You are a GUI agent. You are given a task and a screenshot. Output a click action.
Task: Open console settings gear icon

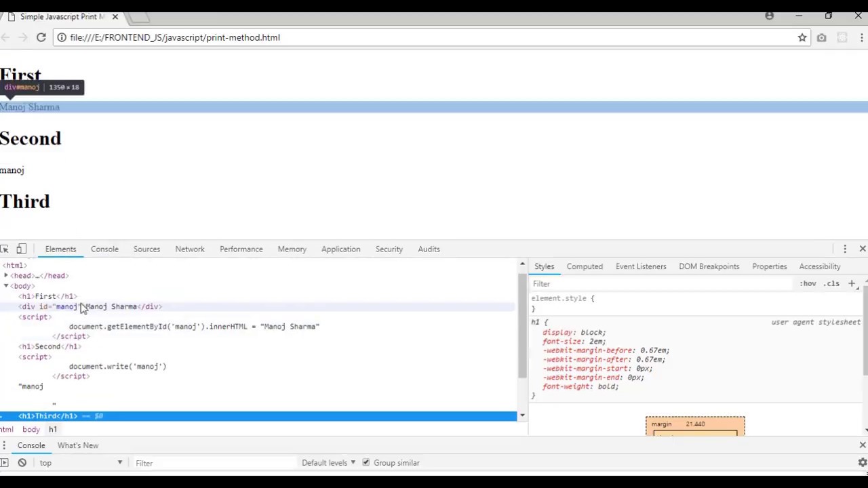pos(863,463)
